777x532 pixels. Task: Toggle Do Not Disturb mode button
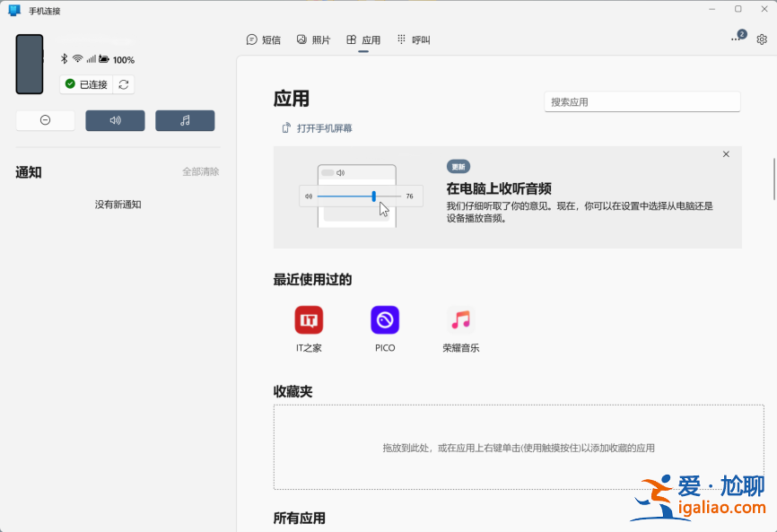(45, 119)
